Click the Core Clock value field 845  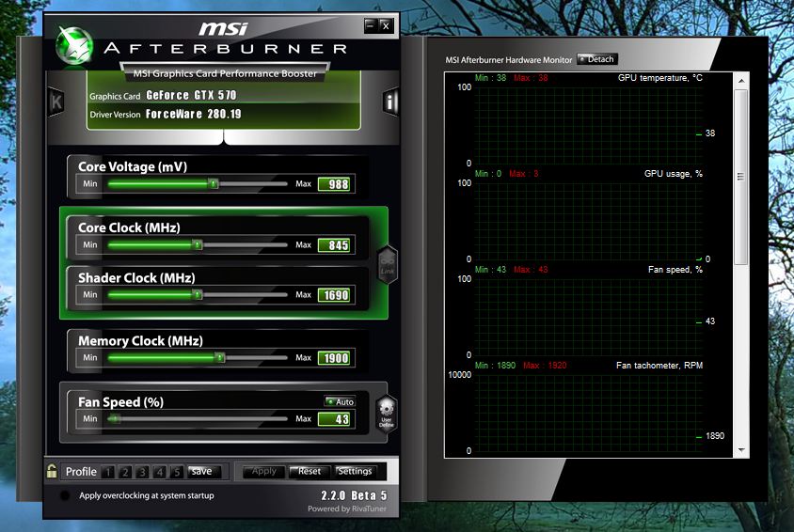(x=334, y=245)
